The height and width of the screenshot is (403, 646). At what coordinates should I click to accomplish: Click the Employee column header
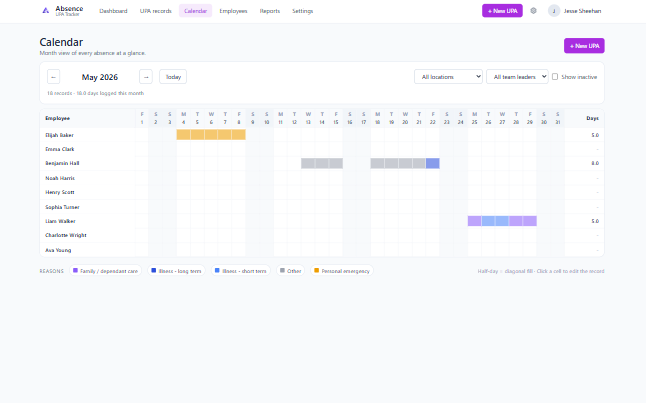click(58, 118)
